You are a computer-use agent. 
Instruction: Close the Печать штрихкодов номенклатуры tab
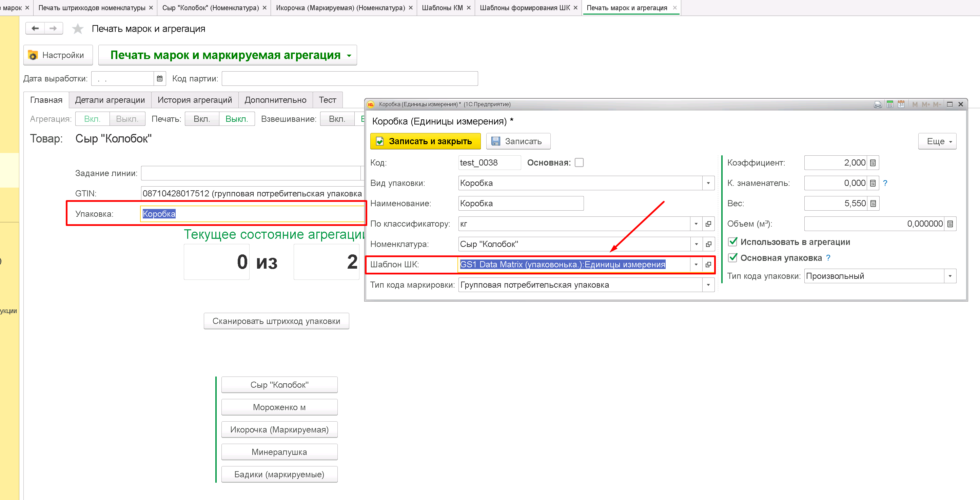pyautogui.click(x=151, y=7)
